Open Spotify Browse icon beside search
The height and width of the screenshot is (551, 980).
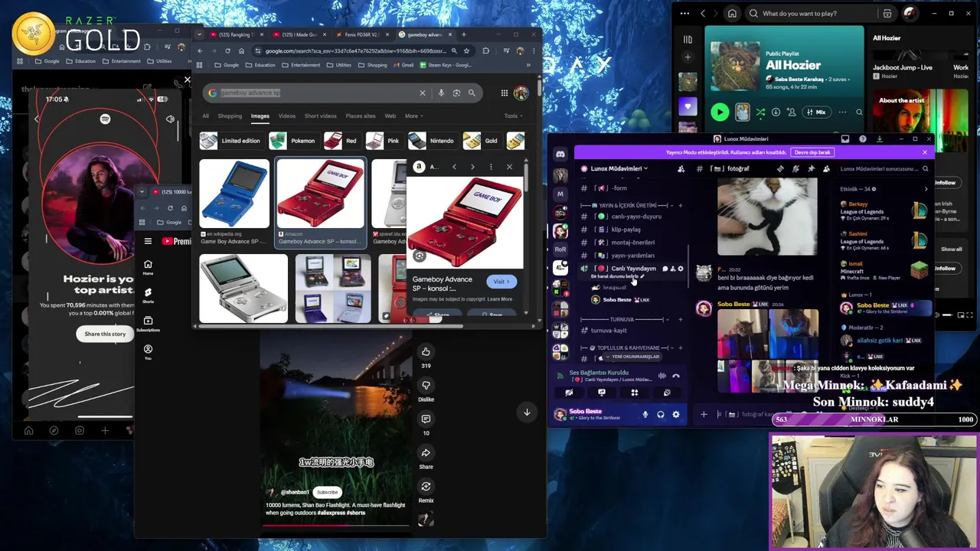pyautogui.click(x=887, y=13)
